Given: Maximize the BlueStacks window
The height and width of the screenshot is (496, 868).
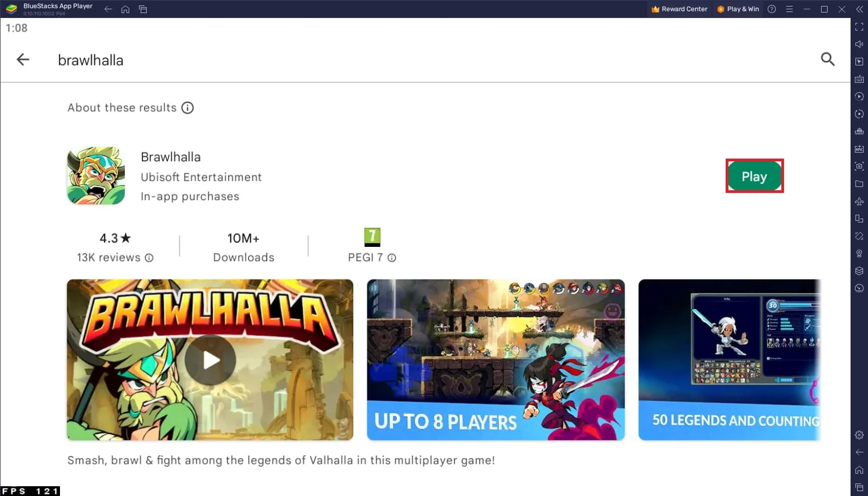Looking at the screenshot, I should (x=824, y=9).
